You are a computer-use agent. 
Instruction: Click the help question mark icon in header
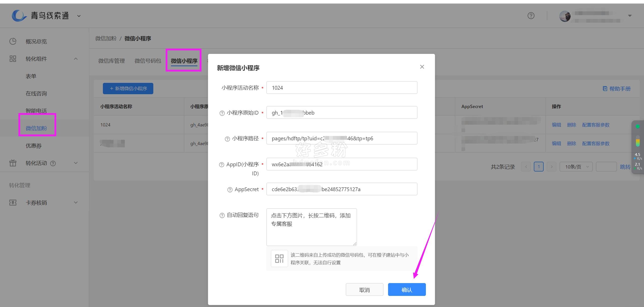(531, 16)
